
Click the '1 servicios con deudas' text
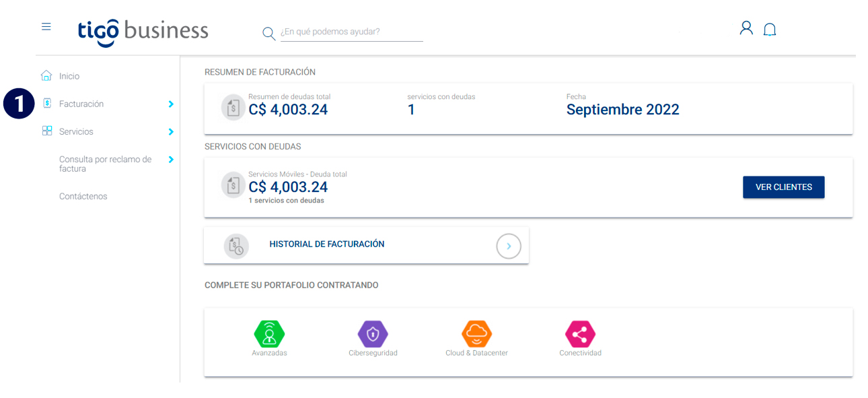click(286, 200)
